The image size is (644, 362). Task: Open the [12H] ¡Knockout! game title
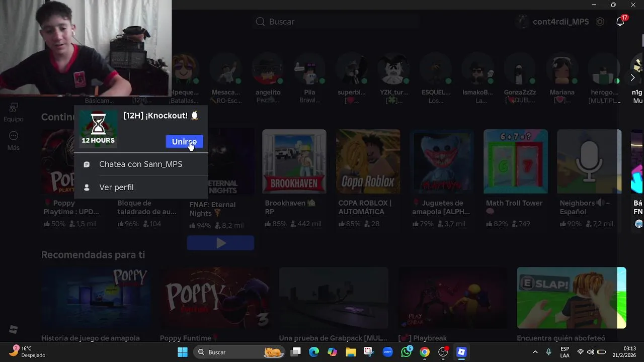coord(160,116)
